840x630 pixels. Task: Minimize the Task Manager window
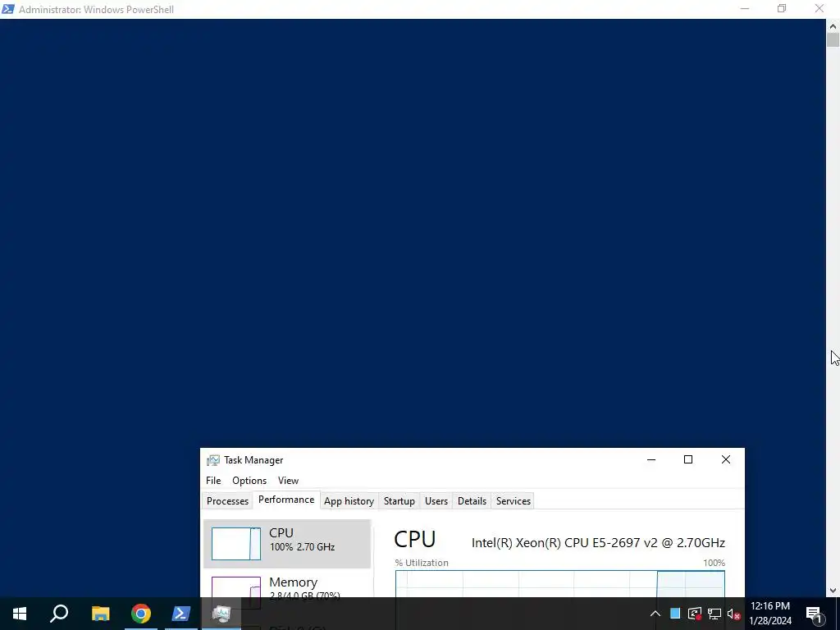651,459
